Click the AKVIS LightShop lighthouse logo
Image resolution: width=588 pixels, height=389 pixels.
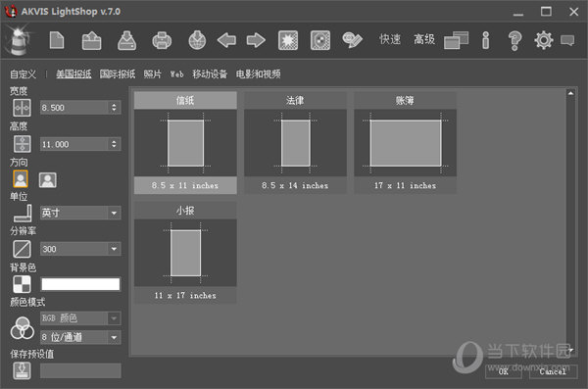click(18, 40)
